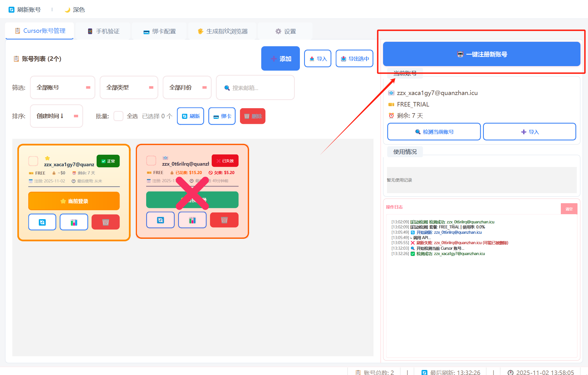This screenshot has width=588, height=375.
Task: Click the orange 当前登录 button
Action: [x=74, y=201]
